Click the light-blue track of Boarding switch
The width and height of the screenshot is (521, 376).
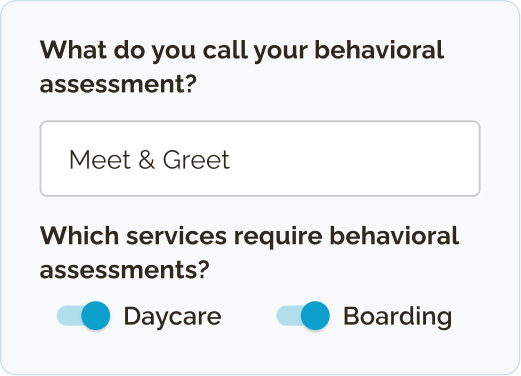tap(289, 316)
